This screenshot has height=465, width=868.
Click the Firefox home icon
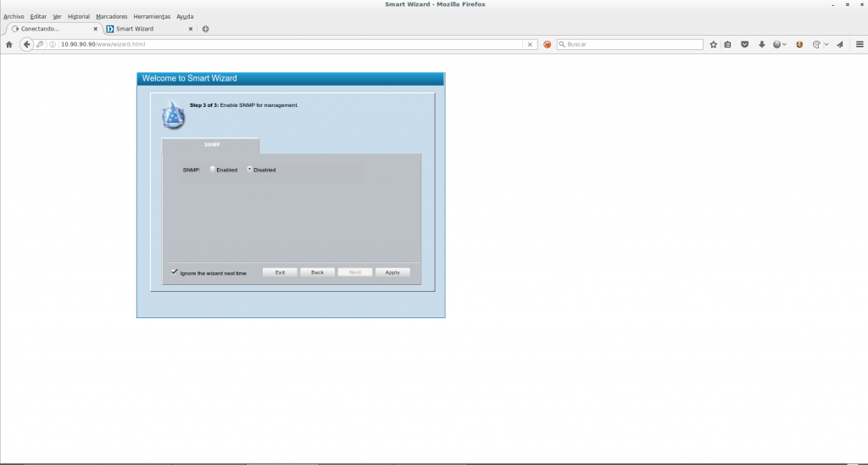pyautogui.click(x=9, y=44)
